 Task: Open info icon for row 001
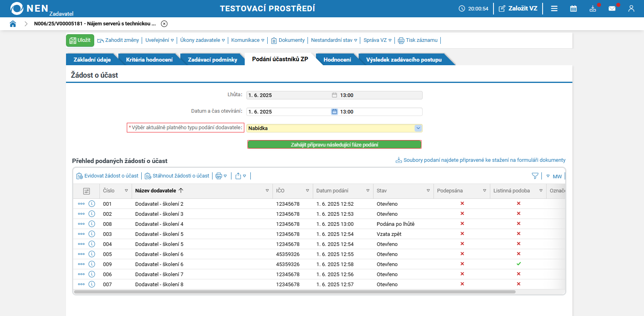pos(92,204)
